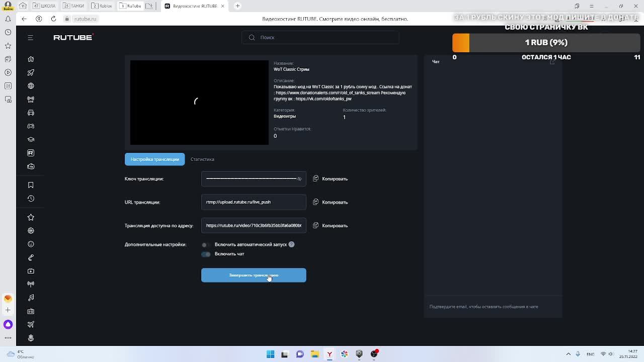This screenshot has height=362, width=644.
Task: Open Alice assistant purple icon
Action: pyautogui.click(x=8, y=324)
